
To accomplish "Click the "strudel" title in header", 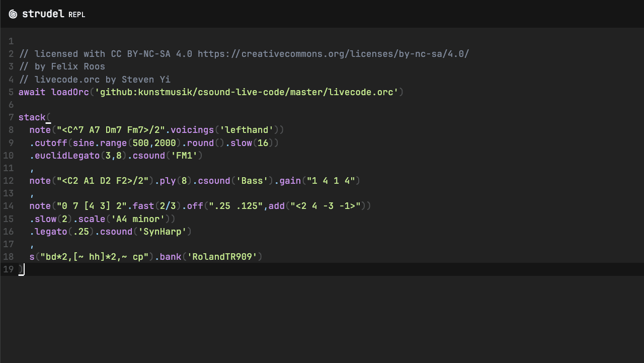I will click(x=44, y=14).
